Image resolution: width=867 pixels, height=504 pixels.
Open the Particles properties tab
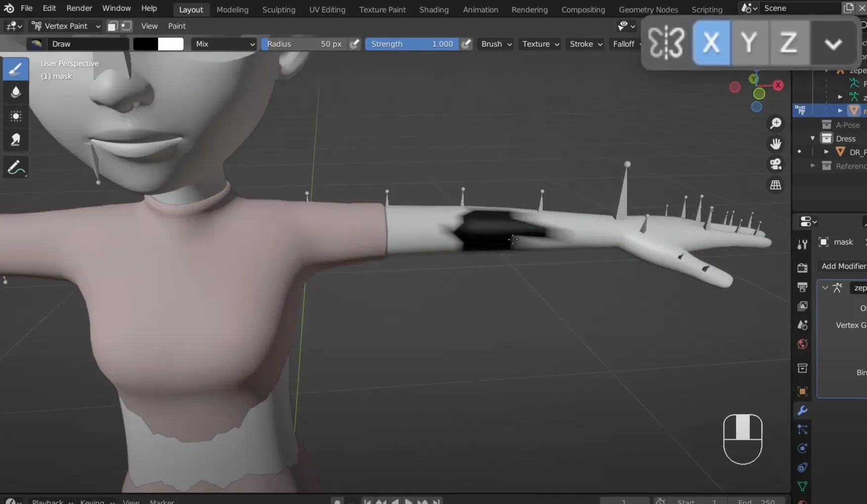[802, 429]
